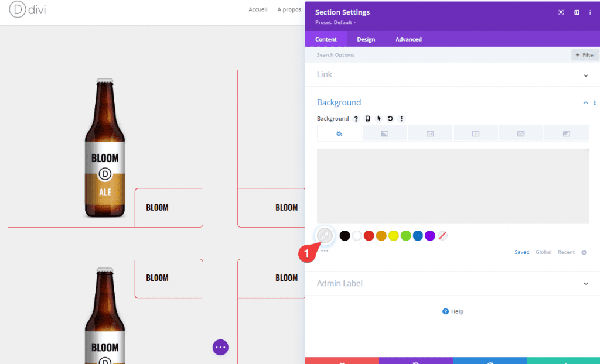
Task: Select the top Bloom Ale bottle image
Action: click(x=105, y=147)
